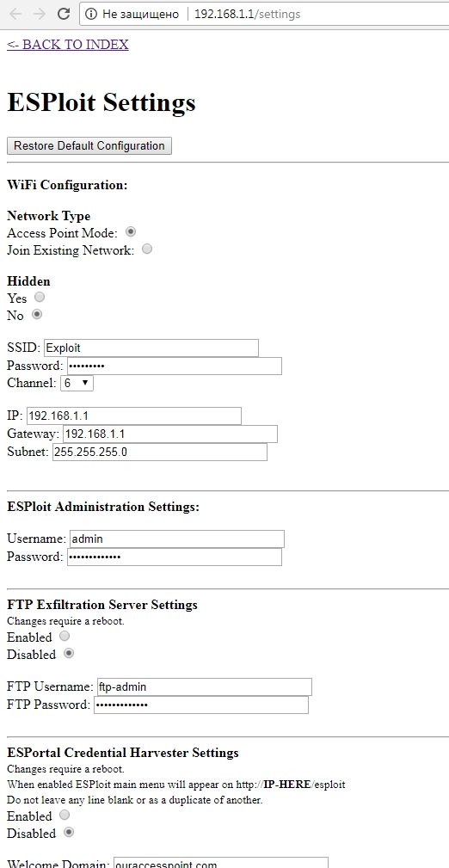Image resolution: width=449 pixels, height=868 pixels.
Task: Select Join Existing Network option
Action: (x=147, y=249)
